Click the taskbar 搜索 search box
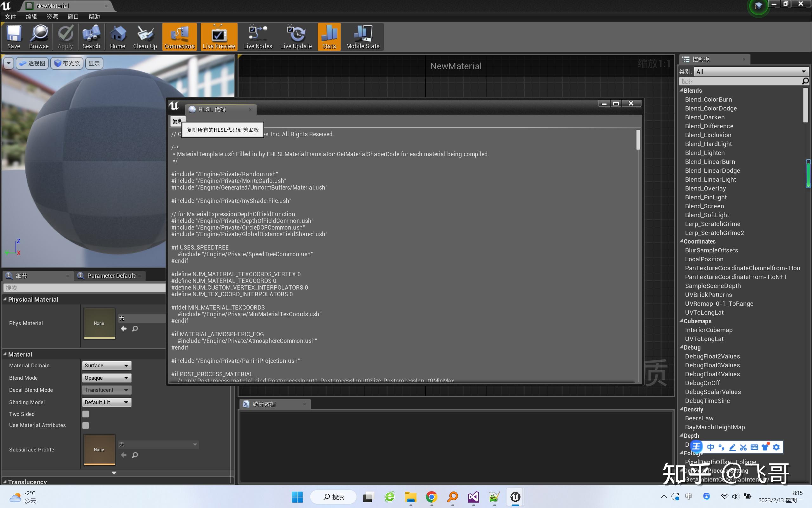812x508 pixels. [x=333, y=497]
